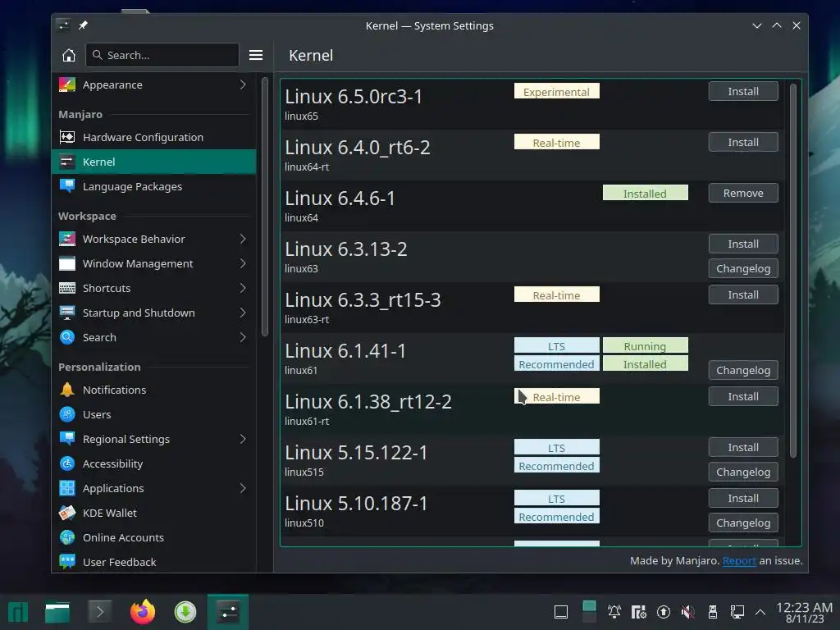Open the Manjaro application launcher in taskbar
Image resolution: width=840 pixels, height=630 pixels.
point(18,612)
